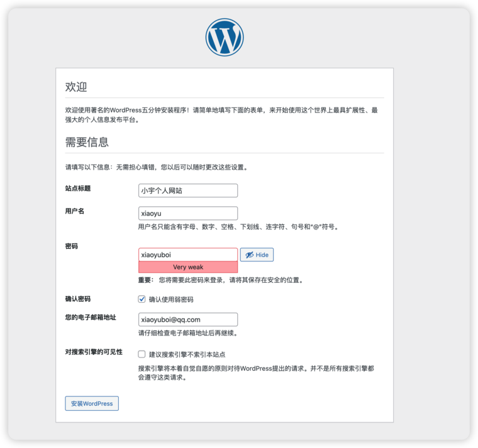This screenshot has width=478, height=448.
Task: Click the Hide password button
Action: point(257,254)
